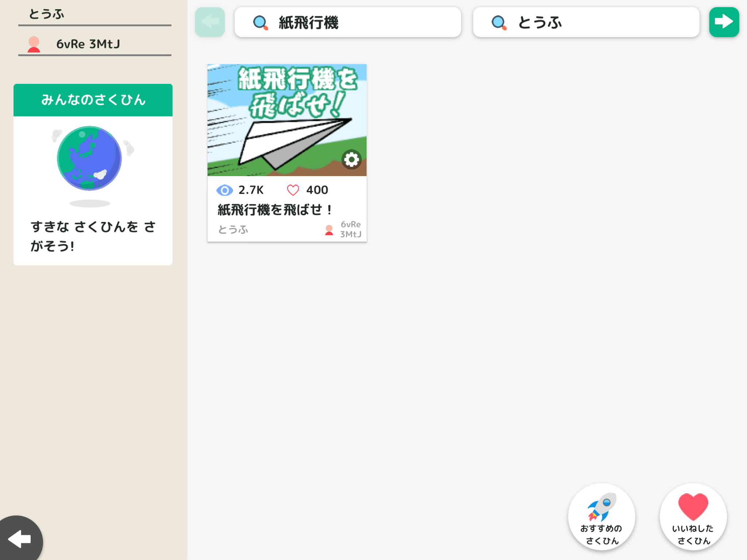Click magnifier icon beside とうふ search
Image resolution: width=747 pixels, height=560 pixels.
pos(499,23)
